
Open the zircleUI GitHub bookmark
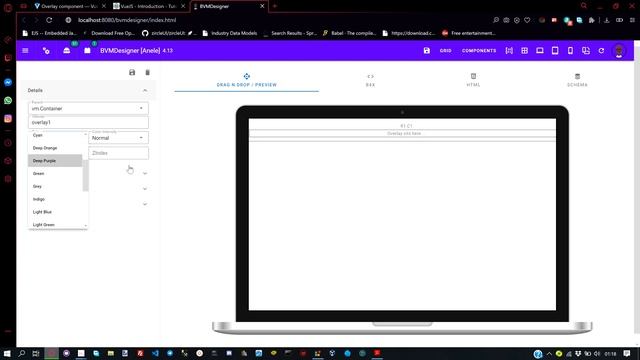168,33
